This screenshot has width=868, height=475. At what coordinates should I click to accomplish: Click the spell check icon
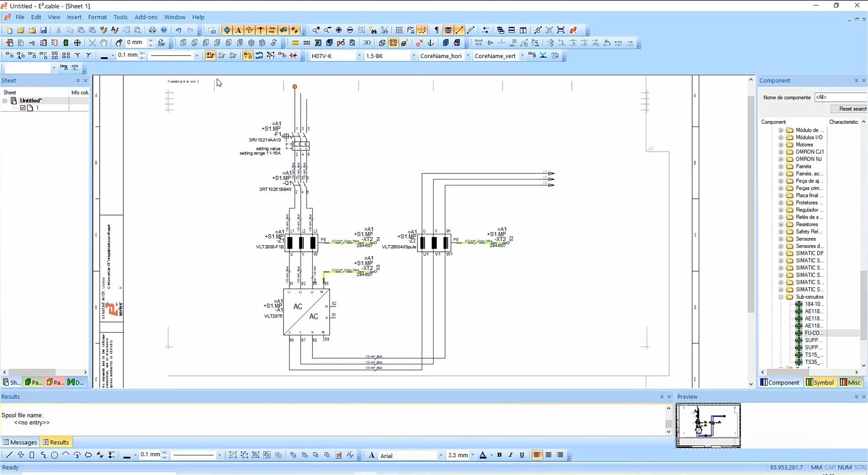[x=115, y=30]
